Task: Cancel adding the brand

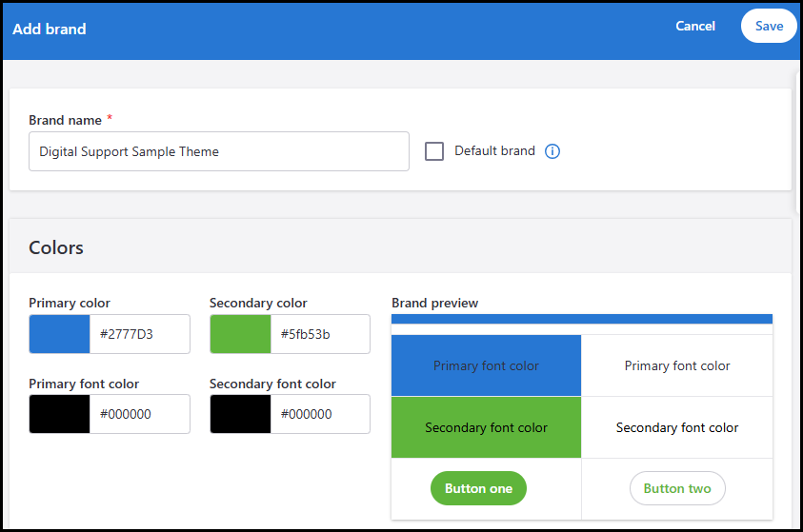Action: pos(695,26)
